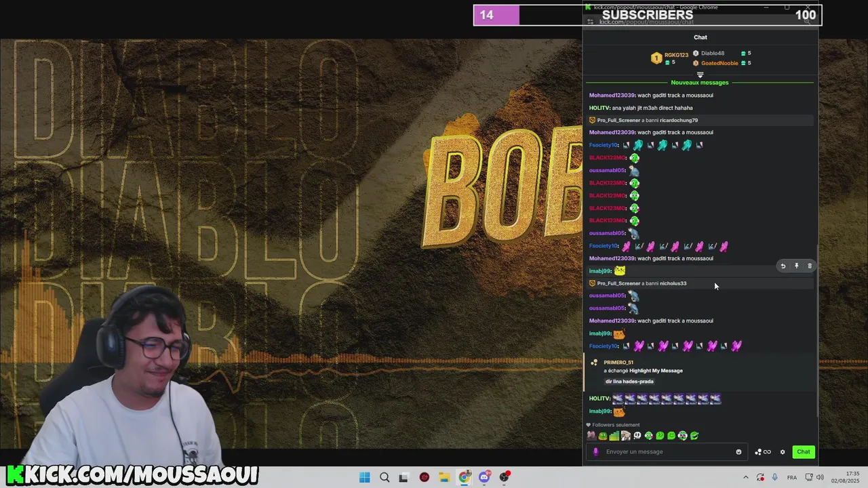
Task: Open Task View on taskbar
Action: tap(403, 477)
